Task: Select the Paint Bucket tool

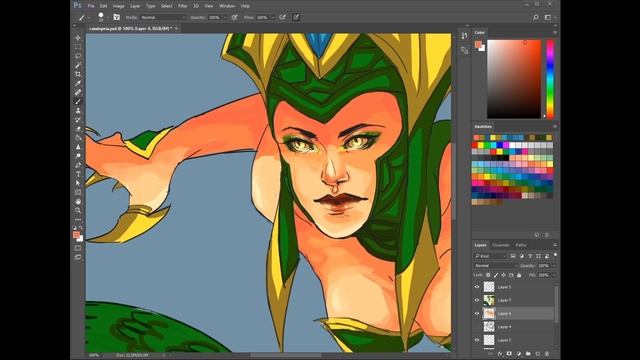Action: pyautogui.click(x=78, y=138)
